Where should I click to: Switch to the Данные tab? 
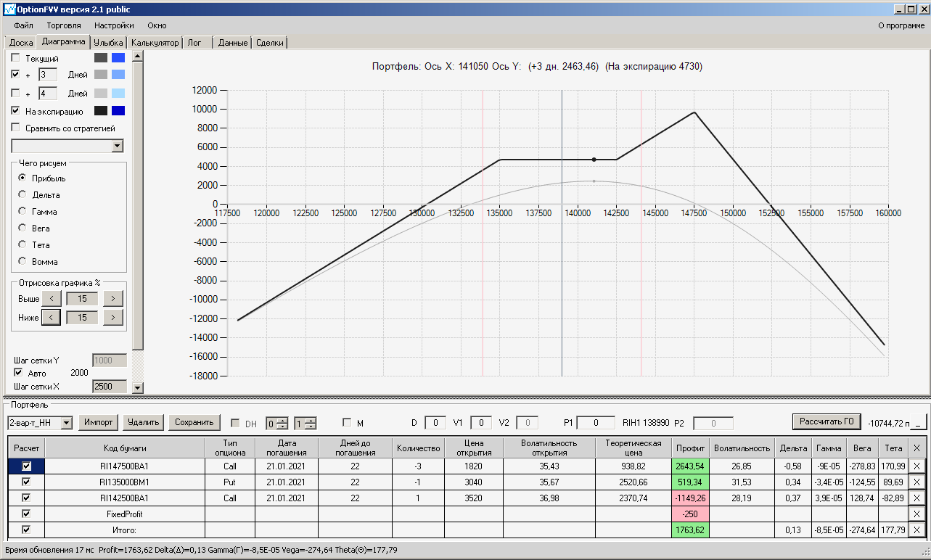pos(233,43)
